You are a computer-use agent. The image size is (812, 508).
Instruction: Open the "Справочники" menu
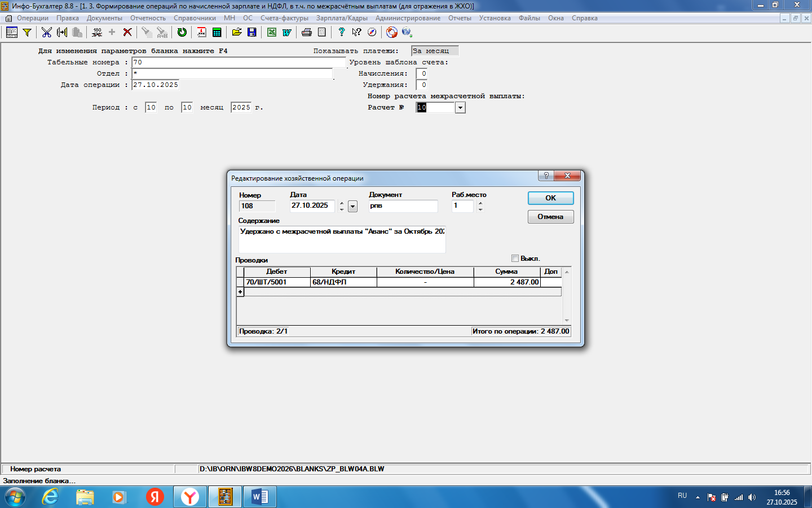(195, 18)
